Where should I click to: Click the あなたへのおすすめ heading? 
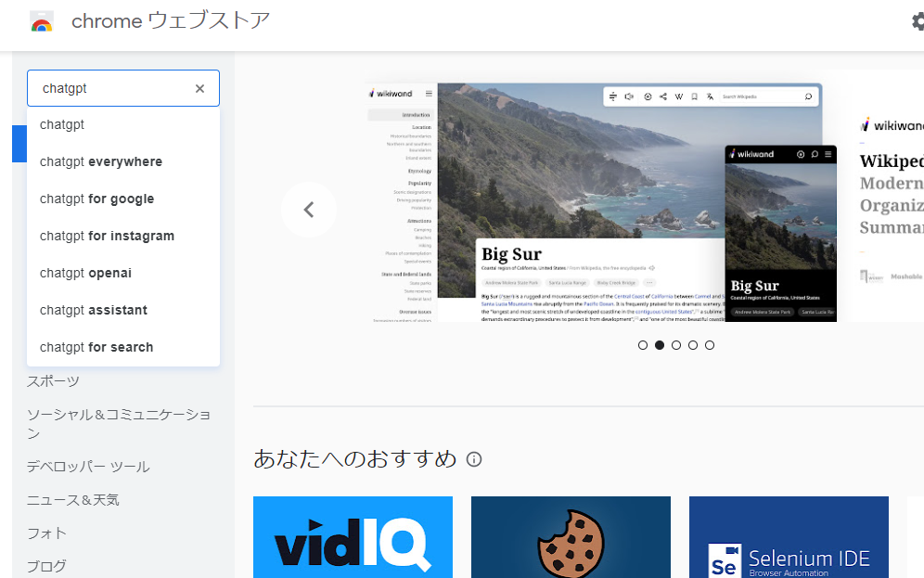[x=355, y=459]
